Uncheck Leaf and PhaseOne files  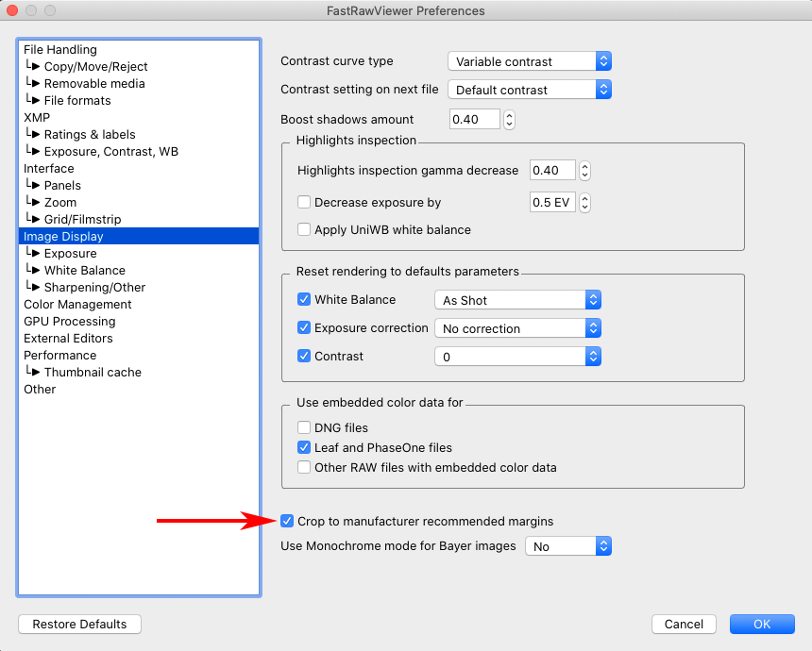pyautogui.click(x=304, y=447)
